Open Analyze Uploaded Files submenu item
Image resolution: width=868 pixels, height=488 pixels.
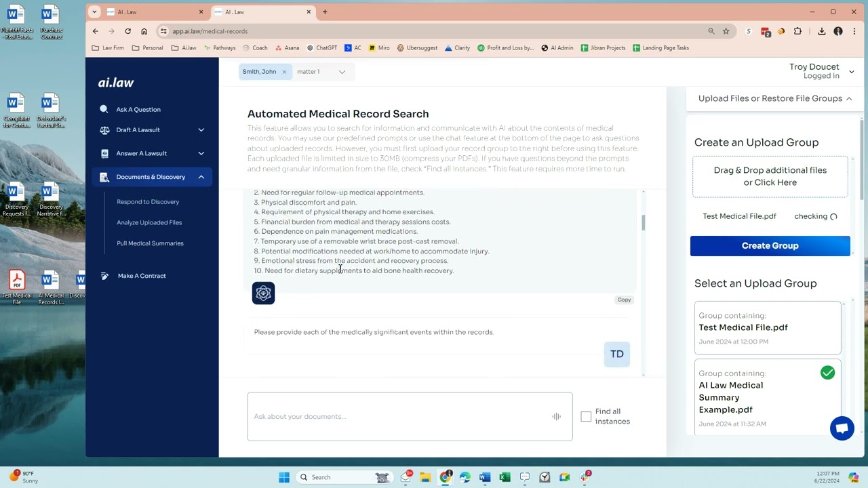[x=149, y=222]
